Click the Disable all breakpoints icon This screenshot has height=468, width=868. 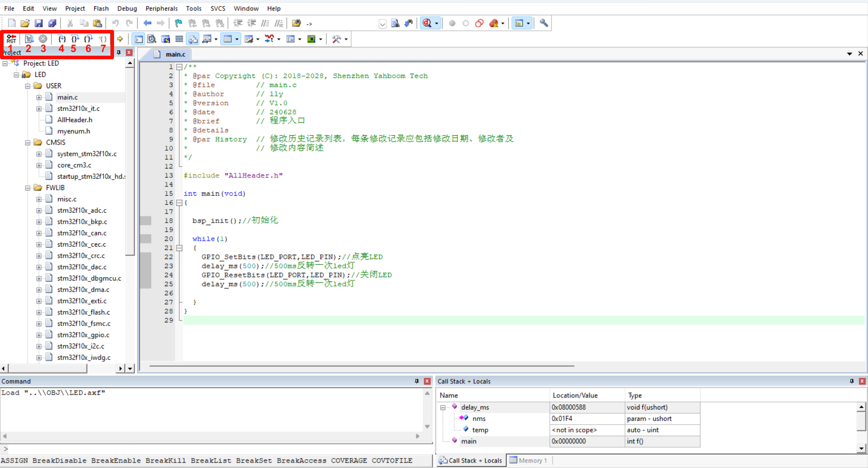click(x=479, y=24)
